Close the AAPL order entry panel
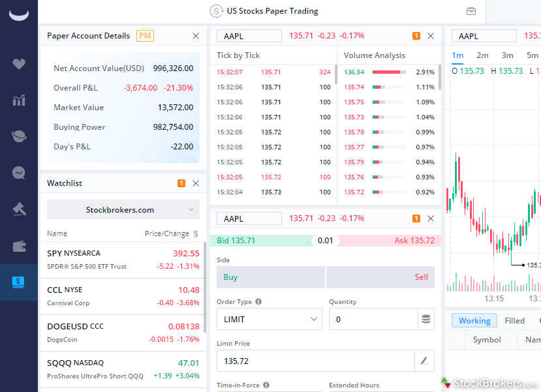 (431, 219)
